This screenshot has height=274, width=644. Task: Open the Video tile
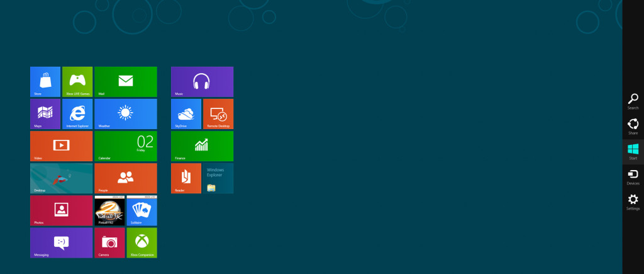click(x=61, y=146)
